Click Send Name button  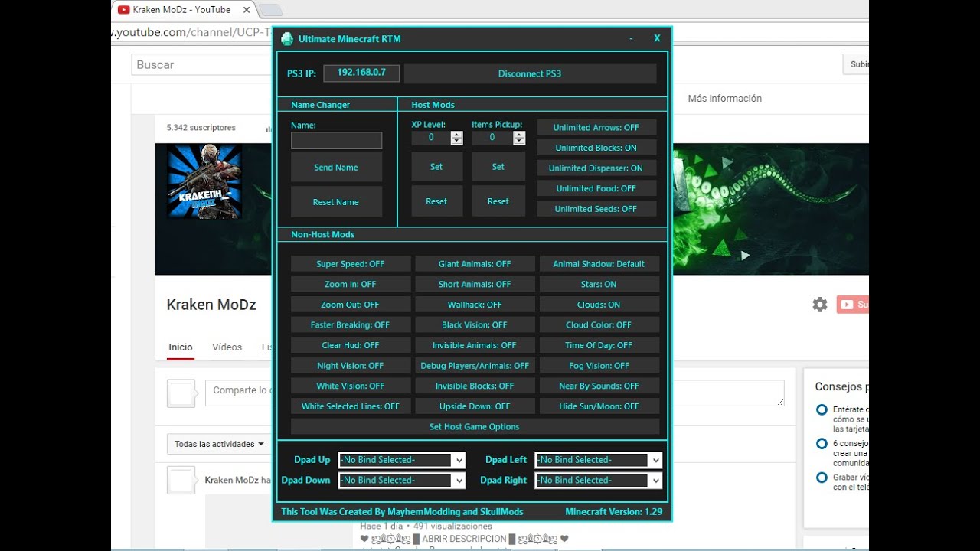click(336, 168)
